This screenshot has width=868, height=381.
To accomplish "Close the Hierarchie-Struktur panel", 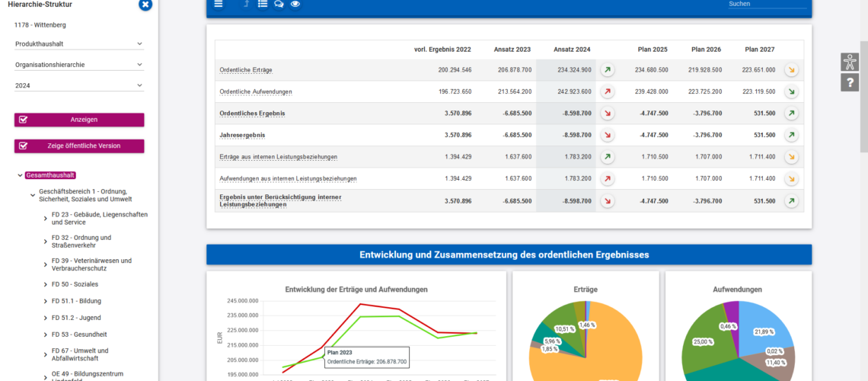I will pyautogui.click(x=145, y=5).
